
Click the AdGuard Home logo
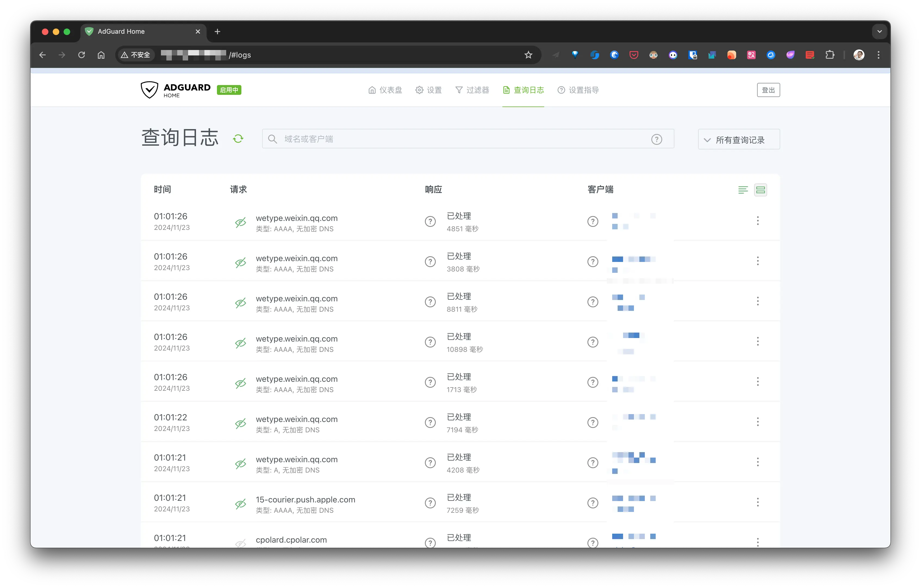(176, 90)
